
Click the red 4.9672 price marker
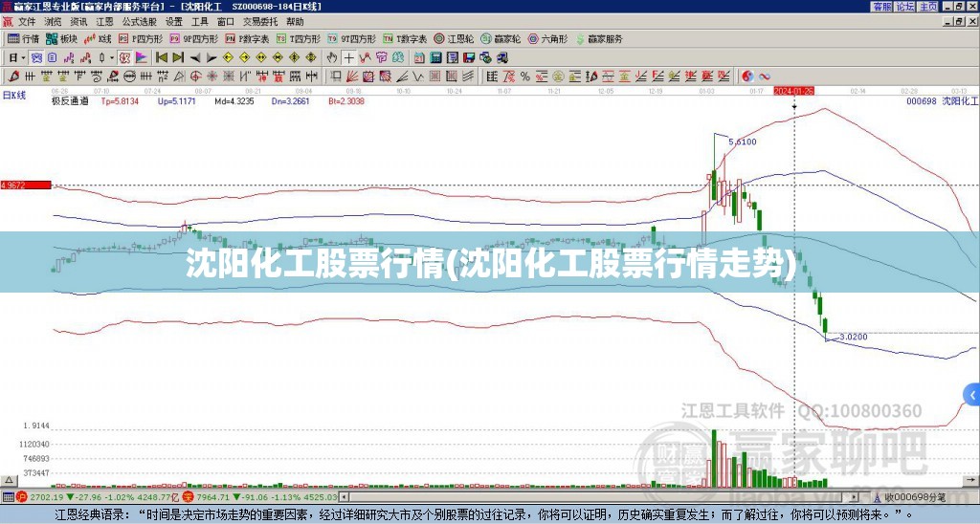point(26,185)
